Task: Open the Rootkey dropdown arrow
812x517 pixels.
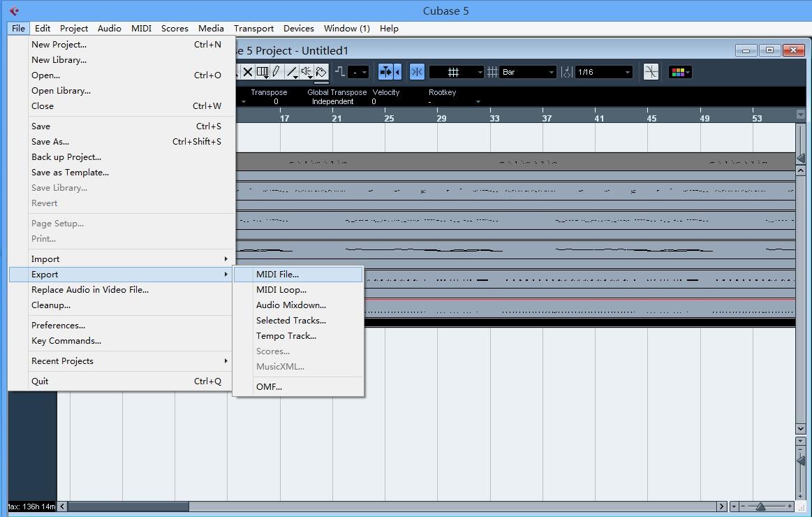Action: (478, 101)
